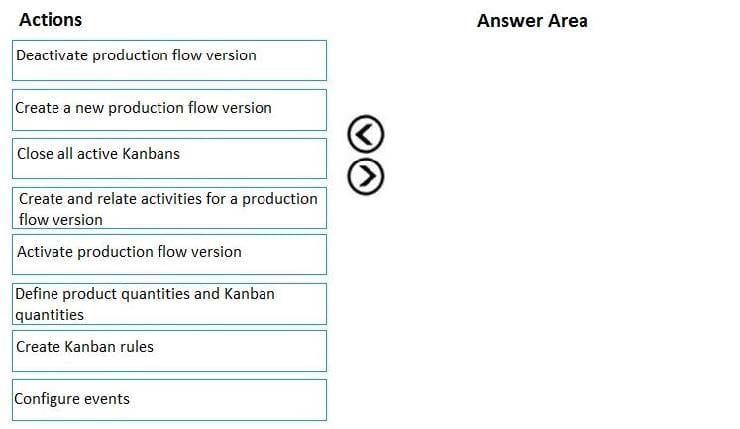
Task: Click the word events in Configure action
Action: click(107, 399)
